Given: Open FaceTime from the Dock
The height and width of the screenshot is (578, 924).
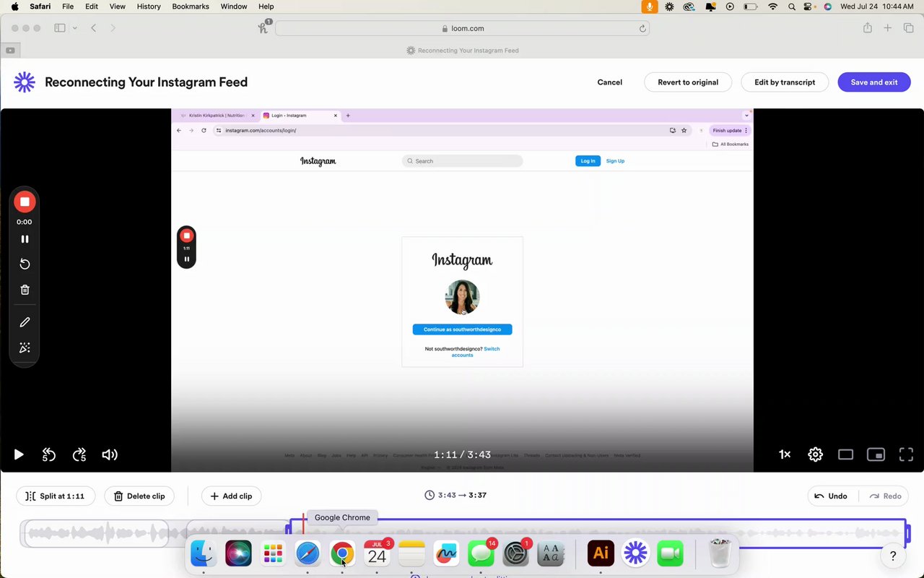Looking at the screenshot, I should [670, 554].
